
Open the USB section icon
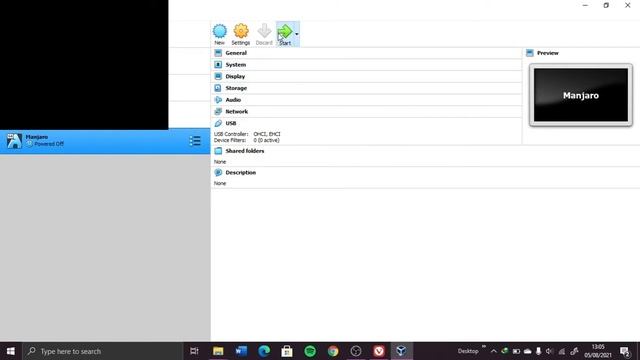[218, 123]
